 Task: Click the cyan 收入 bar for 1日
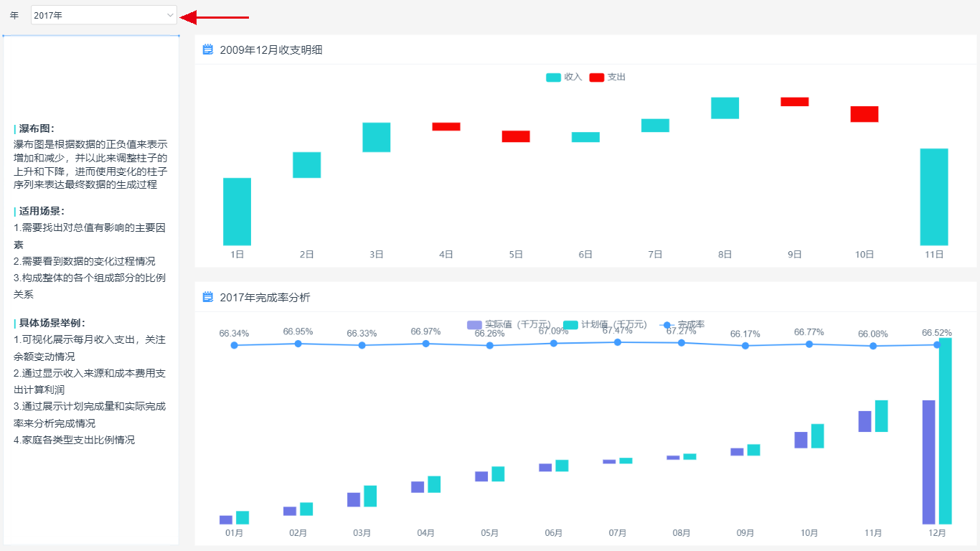tap(237, 212)
